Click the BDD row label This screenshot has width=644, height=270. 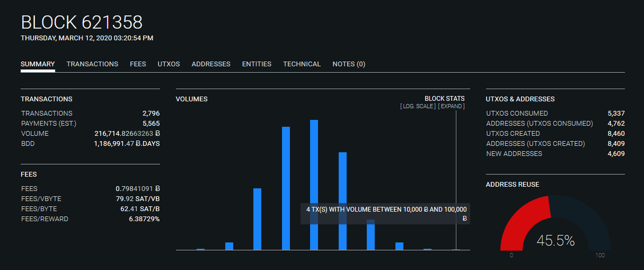28,144
